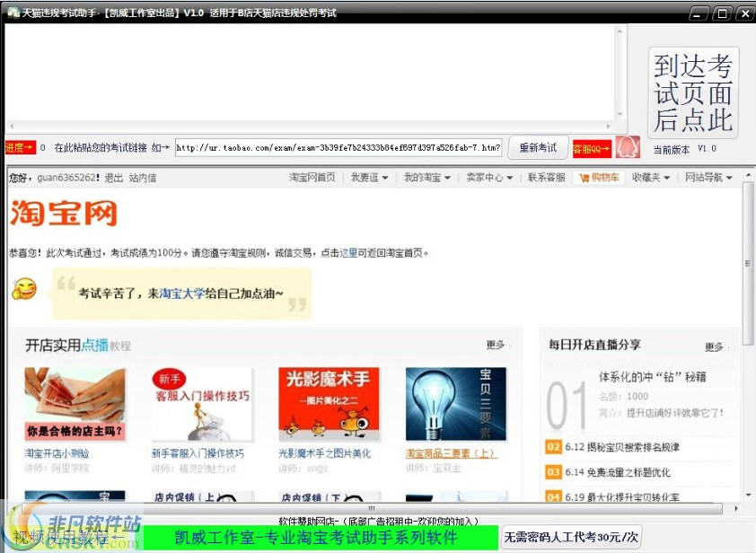Click the red 进度 progress label
This screenshot has width=756, height=553.
click(x=20, y=147)
